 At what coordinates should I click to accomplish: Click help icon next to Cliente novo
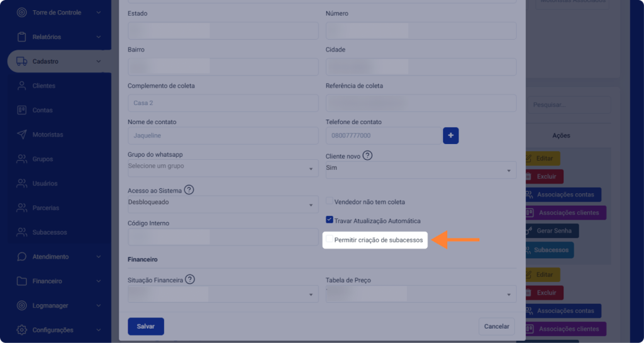[x=367, y=155]
